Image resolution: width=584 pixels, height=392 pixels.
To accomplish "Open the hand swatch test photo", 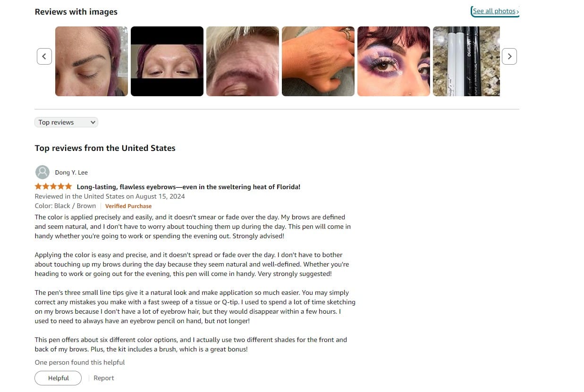I will 318,61.
